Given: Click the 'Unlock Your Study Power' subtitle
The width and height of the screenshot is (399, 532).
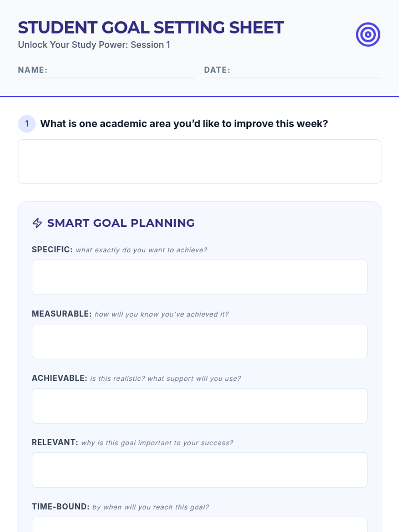Looking at the screenshot, I should point(94,45).
